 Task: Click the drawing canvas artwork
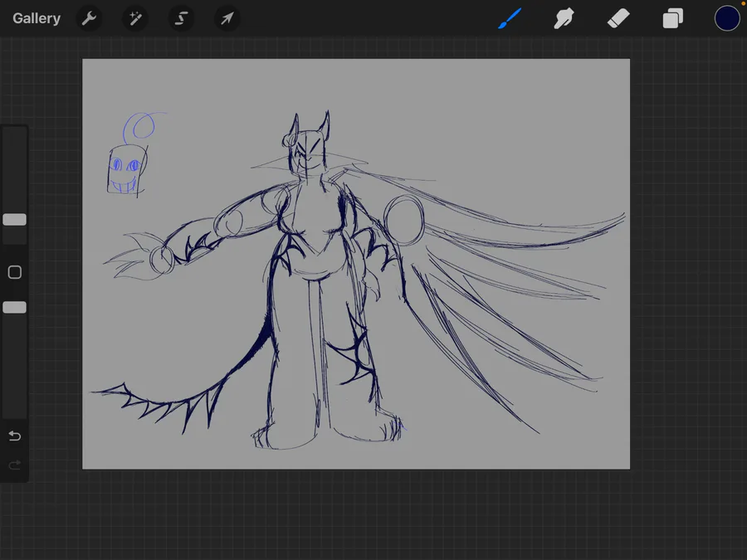pyautogui.click(x=356, y=264)
